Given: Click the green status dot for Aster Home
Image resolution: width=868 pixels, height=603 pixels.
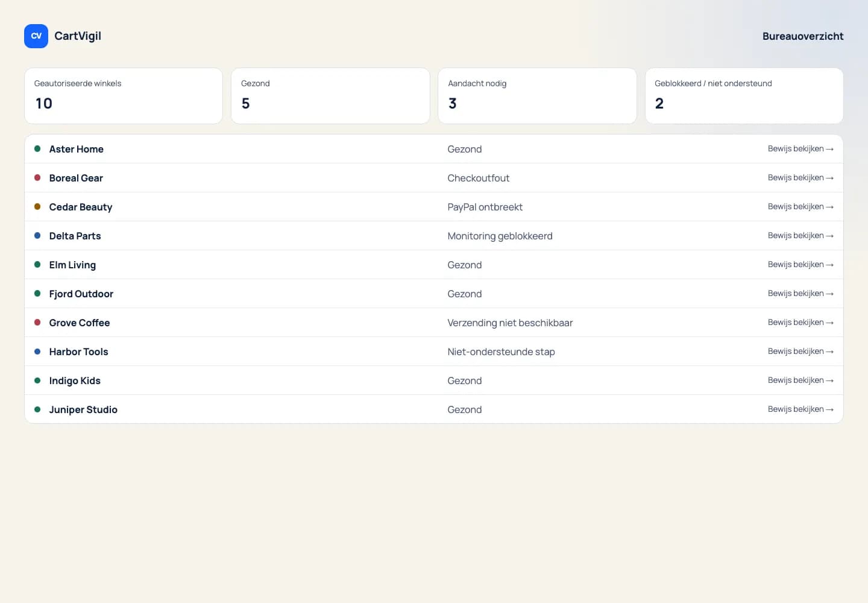Looking at the screenshot, I should tap(37, 149).
